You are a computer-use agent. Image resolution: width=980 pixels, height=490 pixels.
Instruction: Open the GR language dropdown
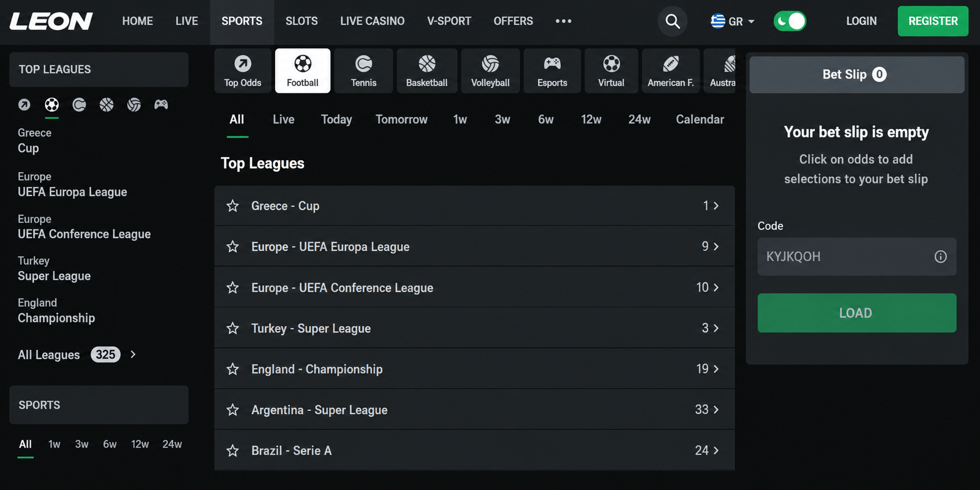[x=732, y=21]
